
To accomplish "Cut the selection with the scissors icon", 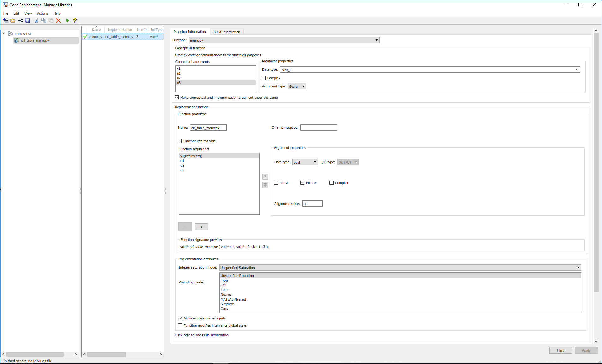I will pos(37,21).
